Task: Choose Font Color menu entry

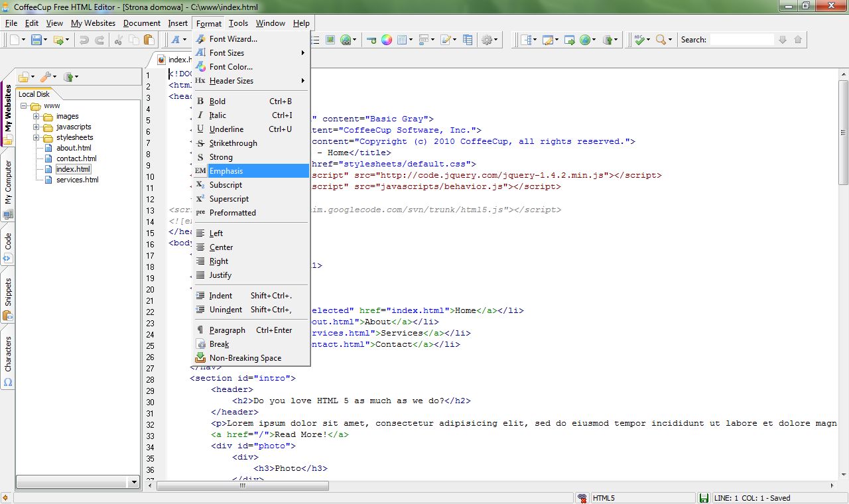Action: click(251, 67)
